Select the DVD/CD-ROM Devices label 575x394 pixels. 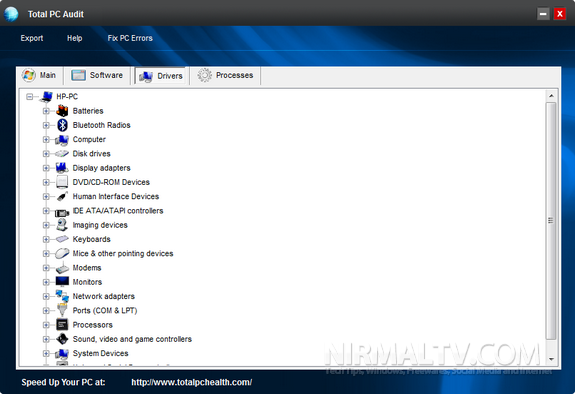pos(111,182)
